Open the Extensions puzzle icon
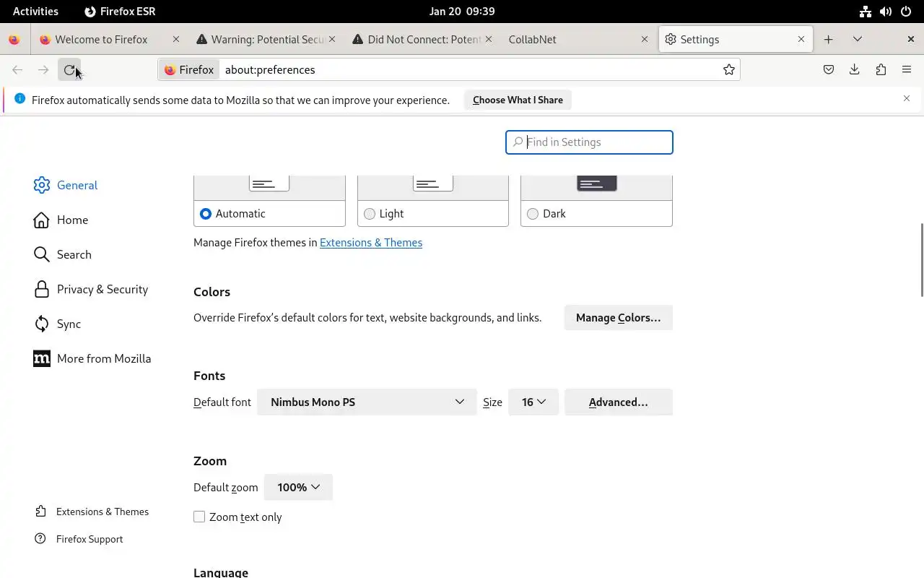 (881, 70)
